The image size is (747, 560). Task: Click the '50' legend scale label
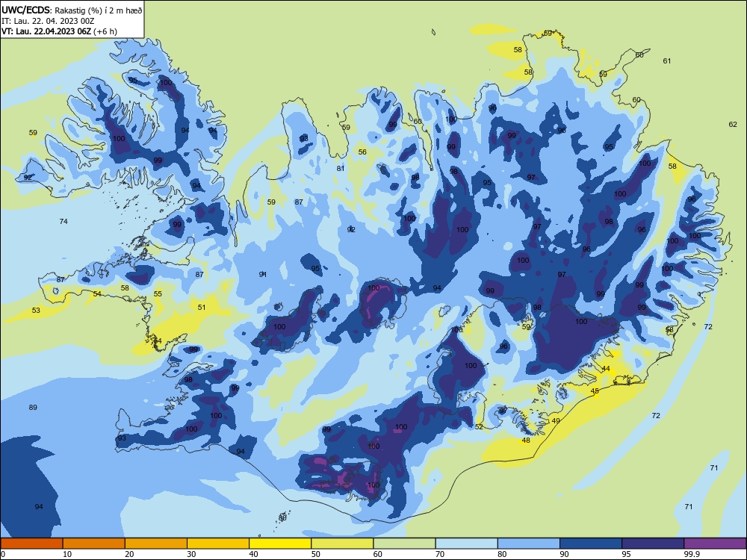coord(316,554)
